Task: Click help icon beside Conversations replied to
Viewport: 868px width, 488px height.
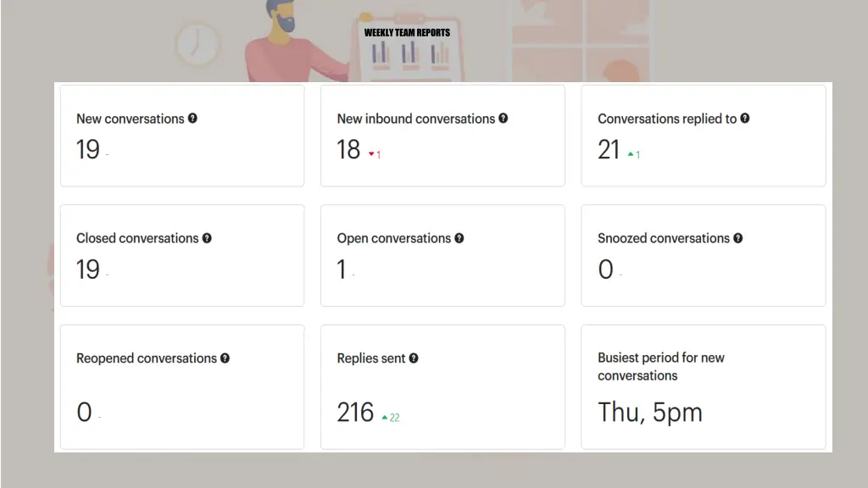Action: (745, 119)
